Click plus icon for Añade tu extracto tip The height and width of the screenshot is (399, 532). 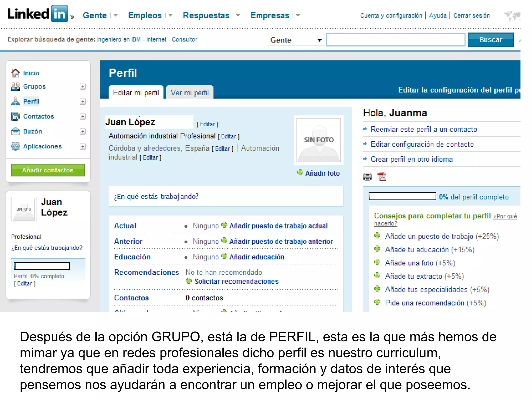click(x=377, y=275)
